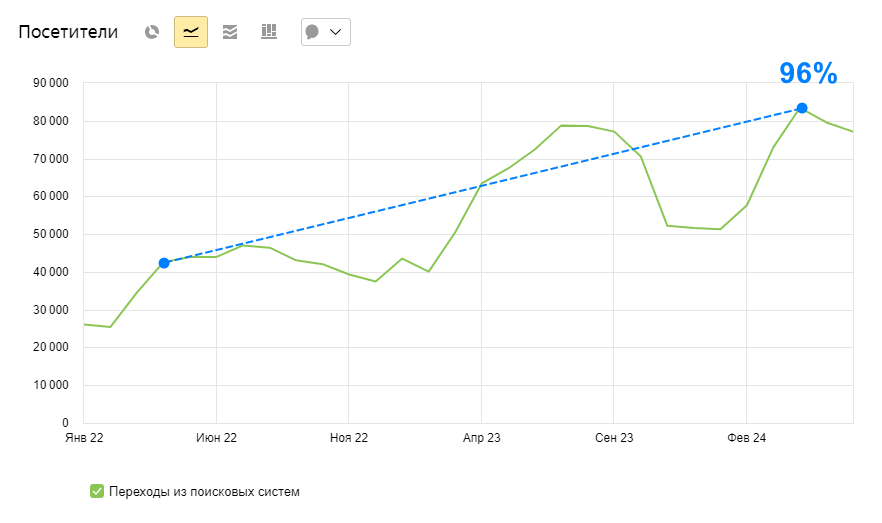
Task: Click the '90 000' y-axis label
Action: [50, 83]
